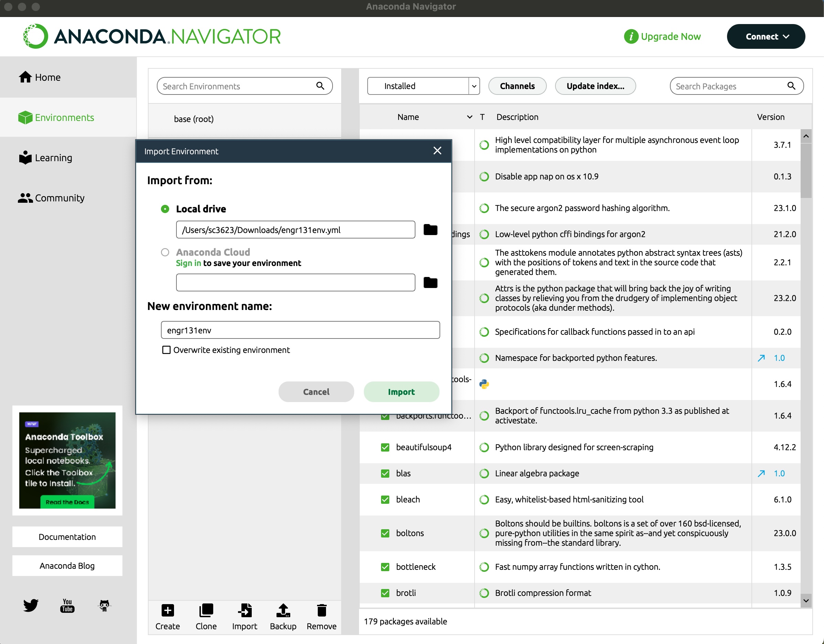Viewport: 824px width, 644px height.
Task: Click upgrade arrow icon in blas row
Action: tap(761, 473)
